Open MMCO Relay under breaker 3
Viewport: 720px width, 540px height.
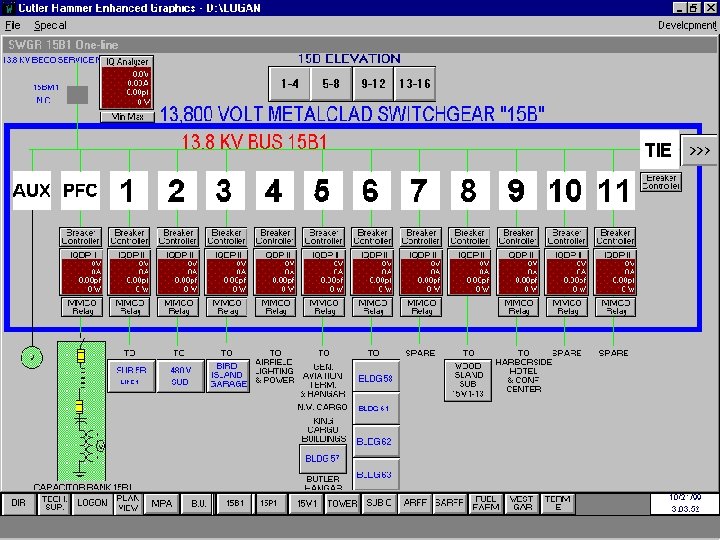pos(227,307)
